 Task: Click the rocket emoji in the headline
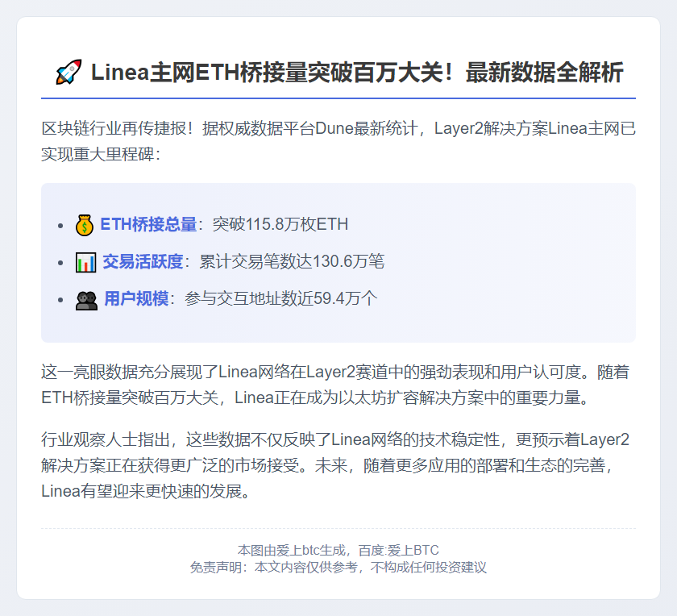coord(69,72)
